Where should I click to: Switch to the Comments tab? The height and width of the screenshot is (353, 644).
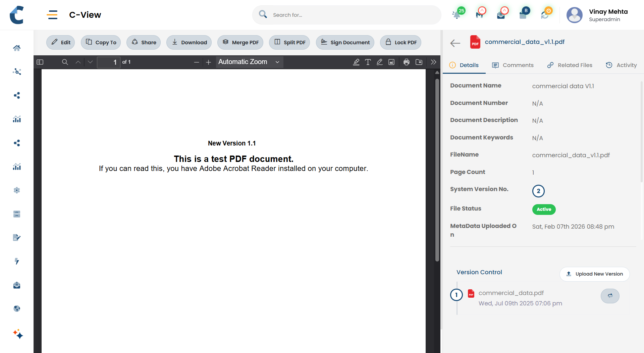point(513,65)
